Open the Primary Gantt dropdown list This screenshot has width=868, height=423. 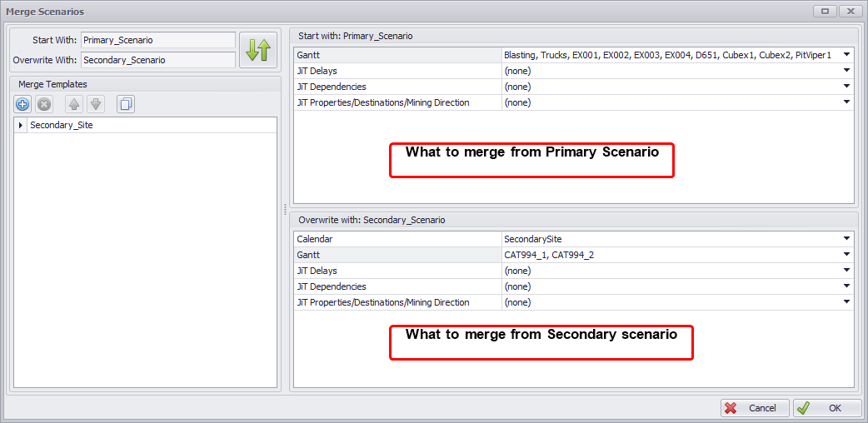pos(846,55)
